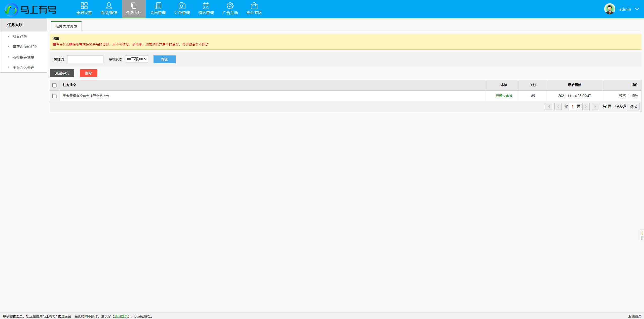Expand the admin account chevron

point(637,9)
